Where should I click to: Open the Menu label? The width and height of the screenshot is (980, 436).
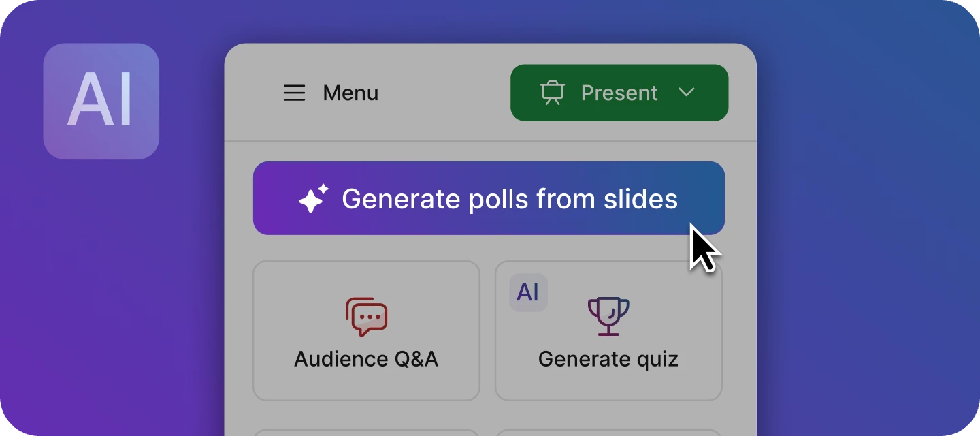click(x=350, y=93)
